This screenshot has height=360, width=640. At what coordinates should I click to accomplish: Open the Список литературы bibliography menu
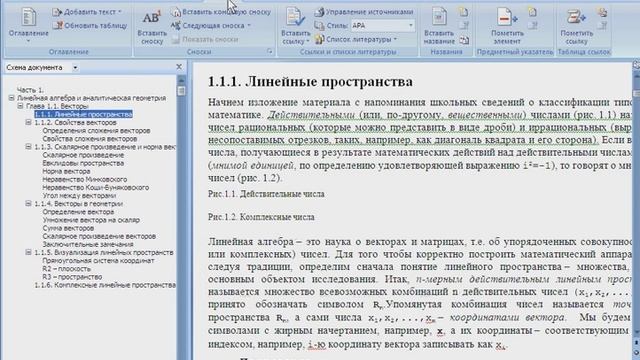tap(356, 40)
